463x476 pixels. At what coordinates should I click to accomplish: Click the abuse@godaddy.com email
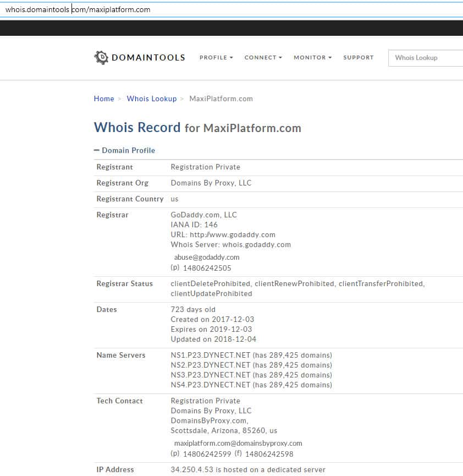pyautogui.click(x=207, y=258)
